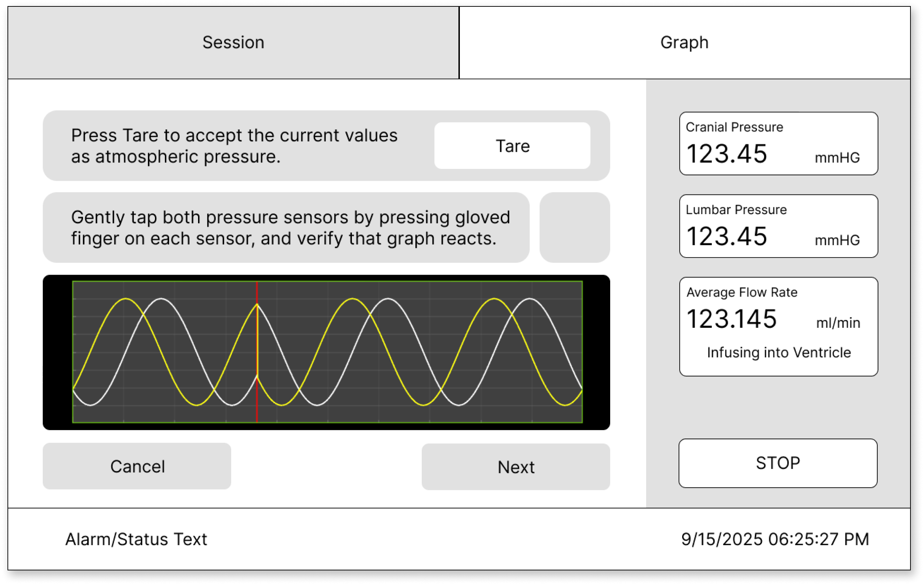Viewport: 924px width, 585px height.
Task: Click Next to continue the sensor check
Action: pyautogui.click(x=516, y=466)
